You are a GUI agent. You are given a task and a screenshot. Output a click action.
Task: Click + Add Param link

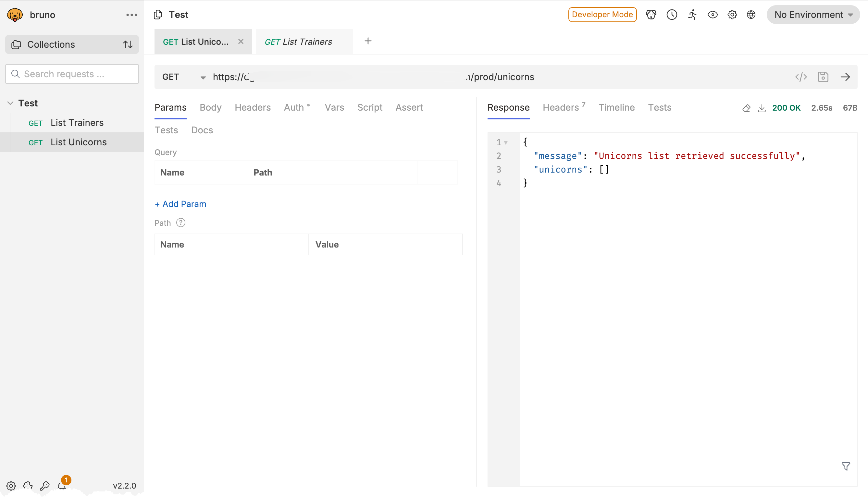(x=180, y=204)
